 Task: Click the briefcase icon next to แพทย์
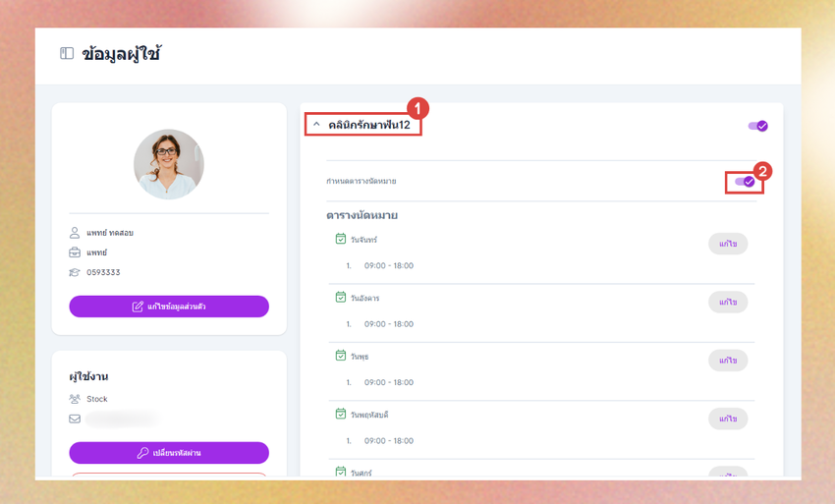point(75,252)
